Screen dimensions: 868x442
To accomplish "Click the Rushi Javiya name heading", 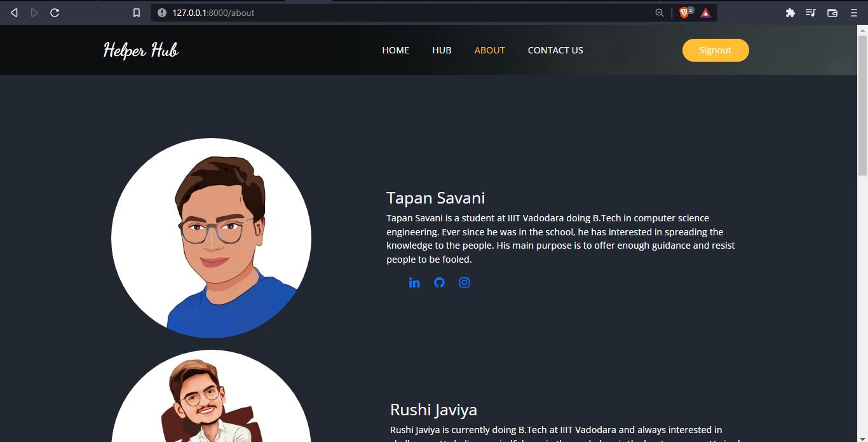I will click(x=433, y=410).
